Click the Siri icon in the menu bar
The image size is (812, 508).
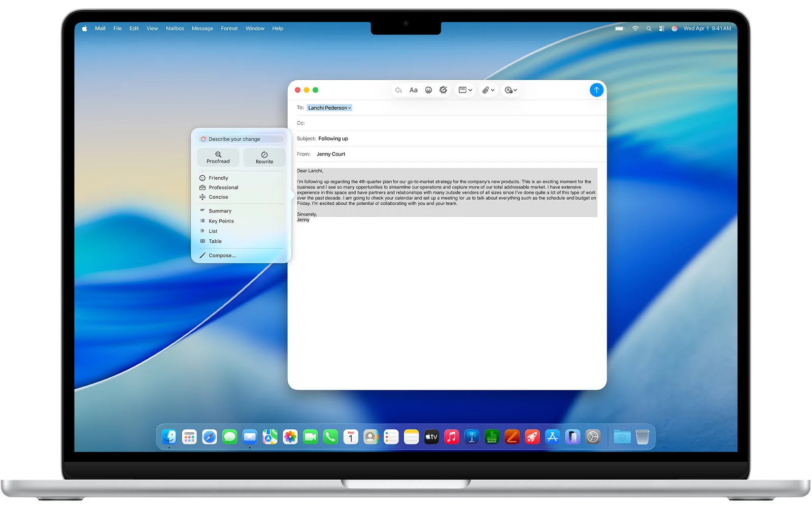click(674, 28)
